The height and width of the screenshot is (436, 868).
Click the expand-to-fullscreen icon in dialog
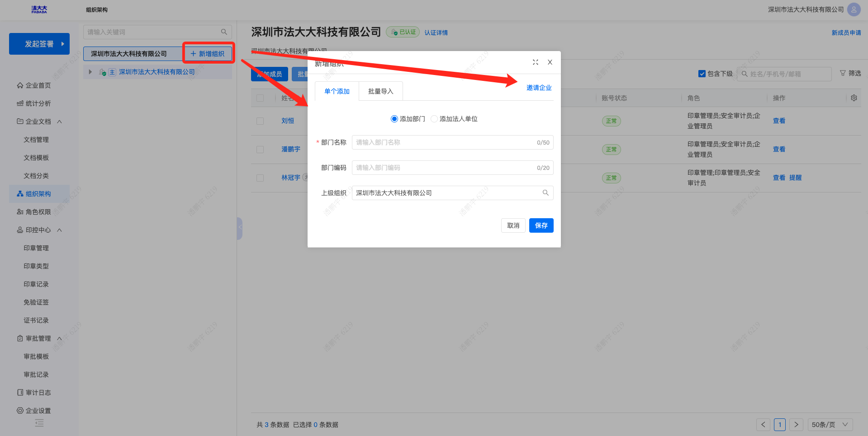536,62
